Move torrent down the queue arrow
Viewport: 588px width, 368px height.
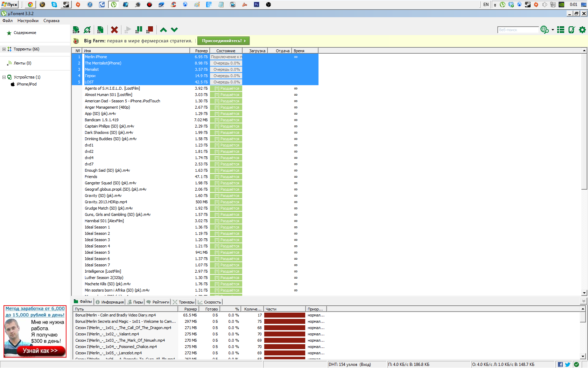(174, 30)
